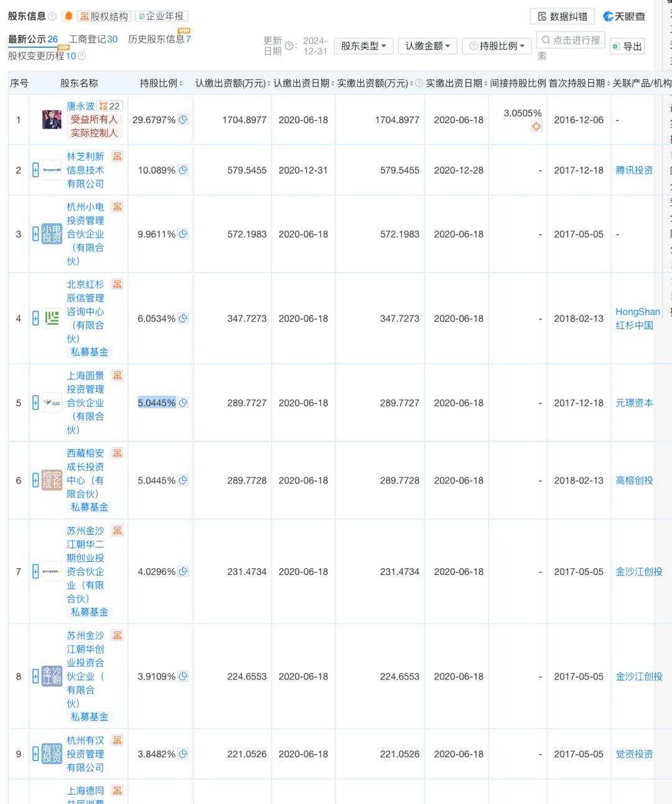The image size is (672, 804).
Task: Open pie chart icon beside 6.0534%
Action: (183, 318)
